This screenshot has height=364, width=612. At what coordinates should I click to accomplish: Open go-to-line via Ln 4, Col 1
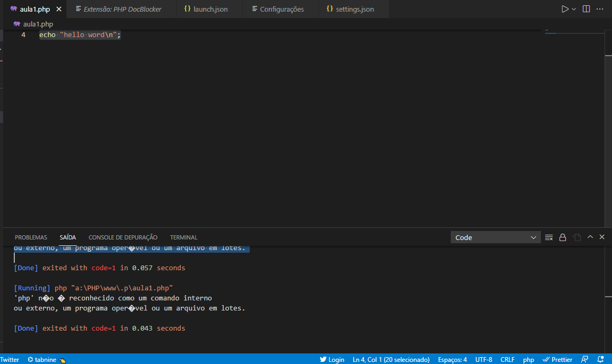pos(391,359)
